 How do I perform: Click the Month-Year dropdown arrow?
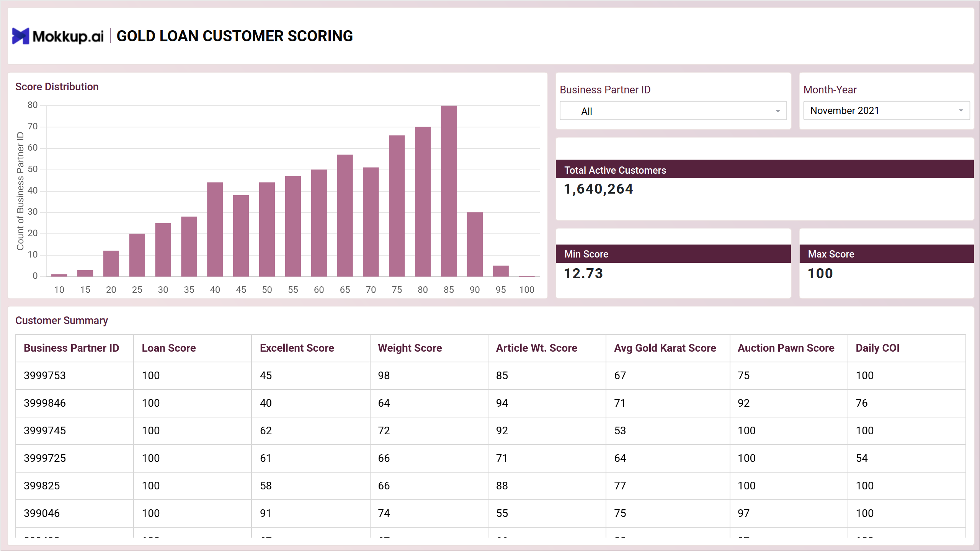[960, 111]
